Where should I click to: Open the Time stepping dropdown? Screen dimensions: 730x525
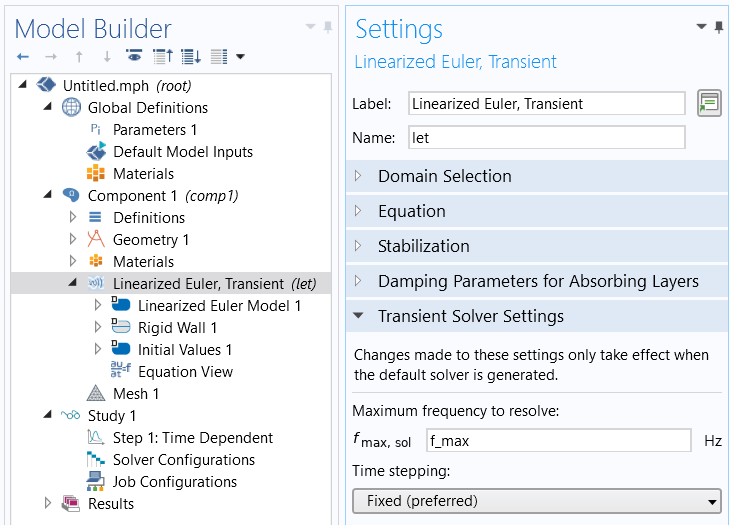(x=537, y=500)
